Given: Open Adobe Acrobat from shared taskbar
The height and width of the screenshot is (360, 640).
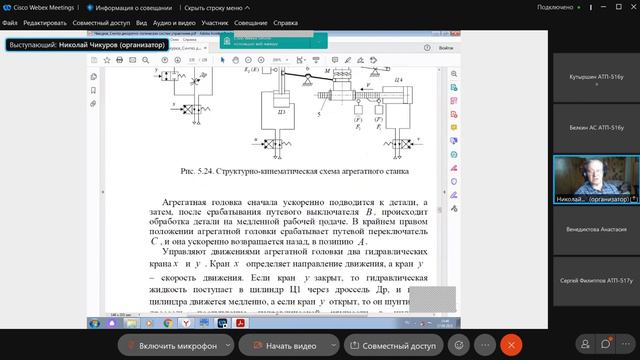Looking at the screenshot, I should point(240,323).
